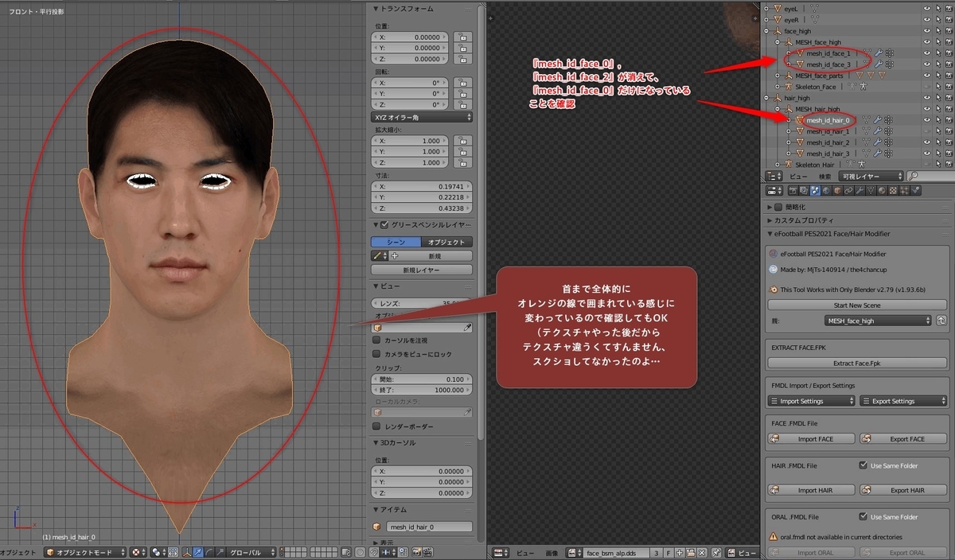Click the Export HAIR button
This screenshot has width=955, height=560.
click(904, 490)
